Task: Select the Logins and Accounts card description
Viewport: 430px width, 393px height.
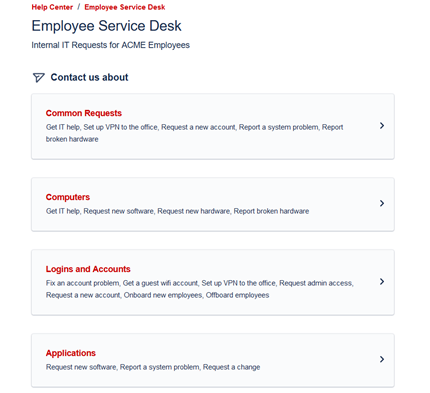Action: tap(200, 289)
